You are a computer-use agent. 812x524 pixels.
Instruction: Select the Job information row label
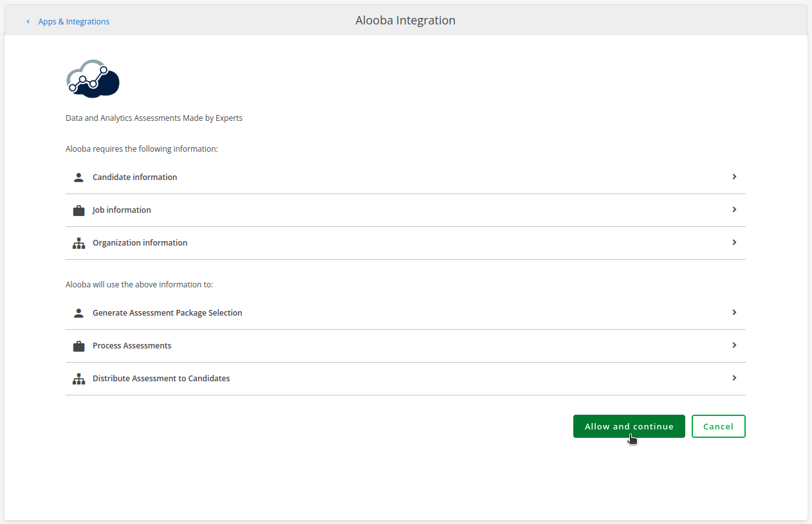(x=122, y=210)
